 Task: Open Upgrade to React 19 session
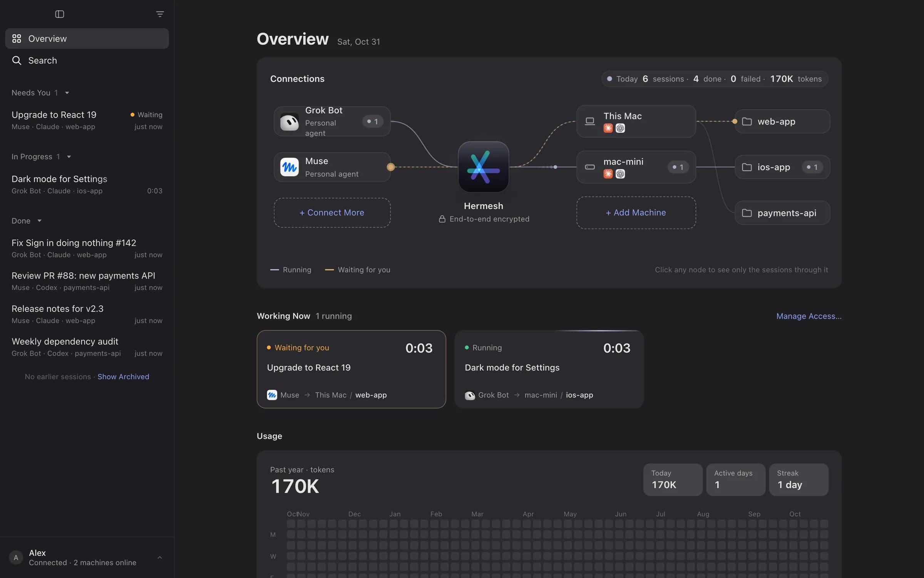pos(87,120)
